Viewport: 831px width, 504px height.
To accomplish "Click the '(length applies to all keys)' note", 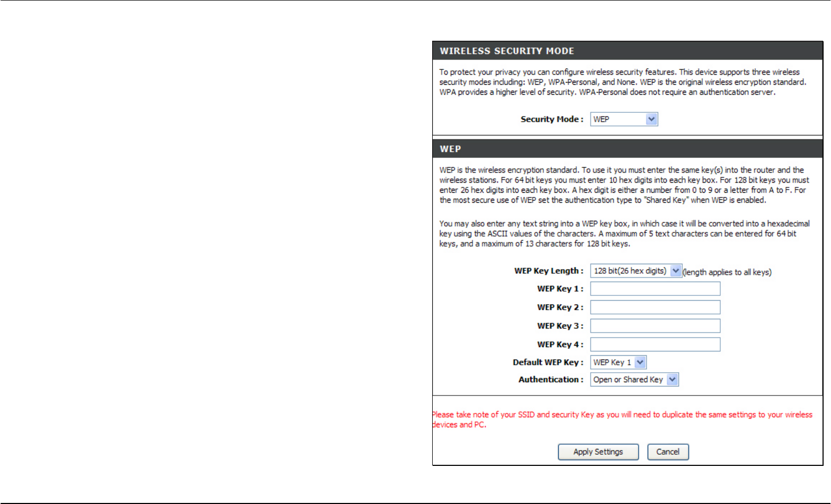I will pos(727,272).
